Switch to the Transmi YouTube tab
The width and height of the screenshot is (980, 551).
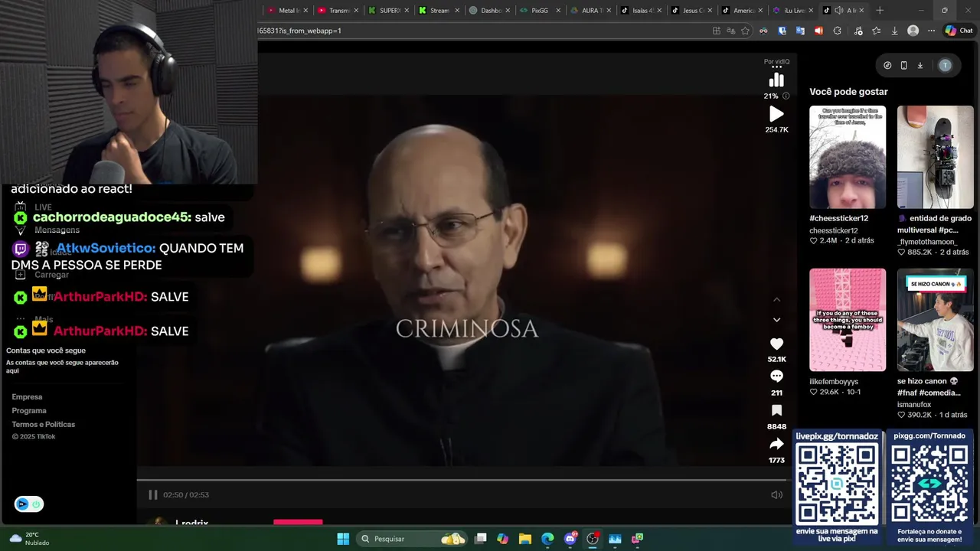click(338, 11)
